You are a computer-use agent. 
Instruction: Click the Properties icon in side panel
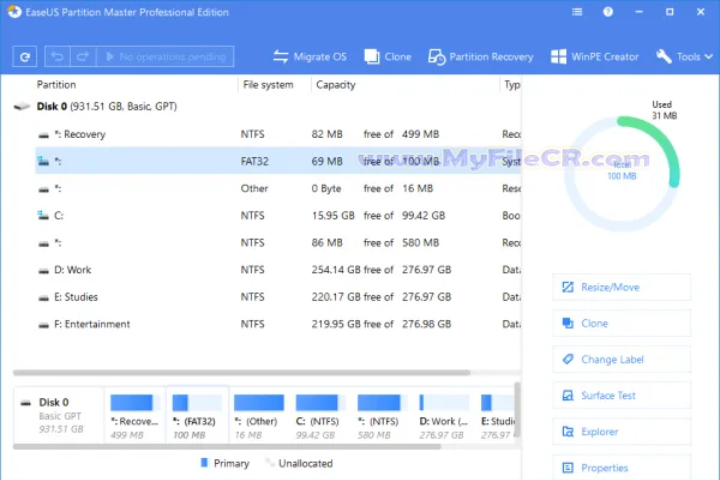[x=568, y=468]
